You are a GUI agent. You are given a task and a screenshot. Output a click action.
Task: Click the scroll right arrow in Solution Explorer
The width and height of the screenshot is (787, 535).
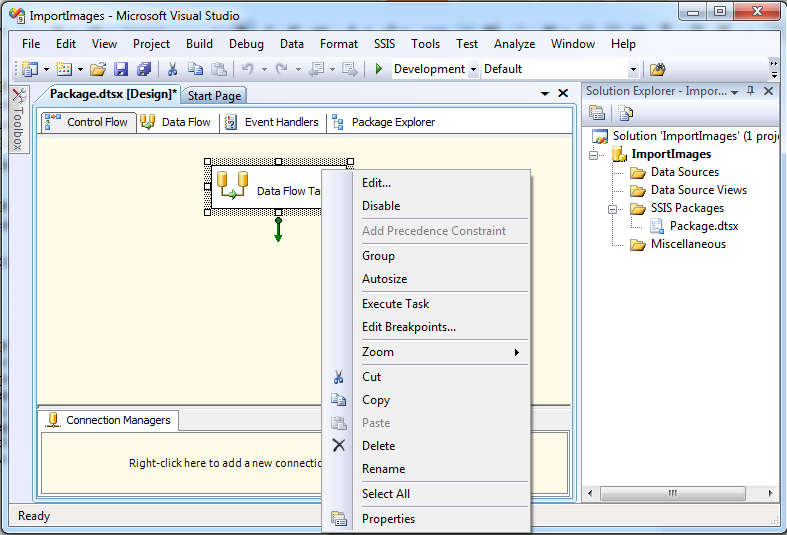pos(770,493)
